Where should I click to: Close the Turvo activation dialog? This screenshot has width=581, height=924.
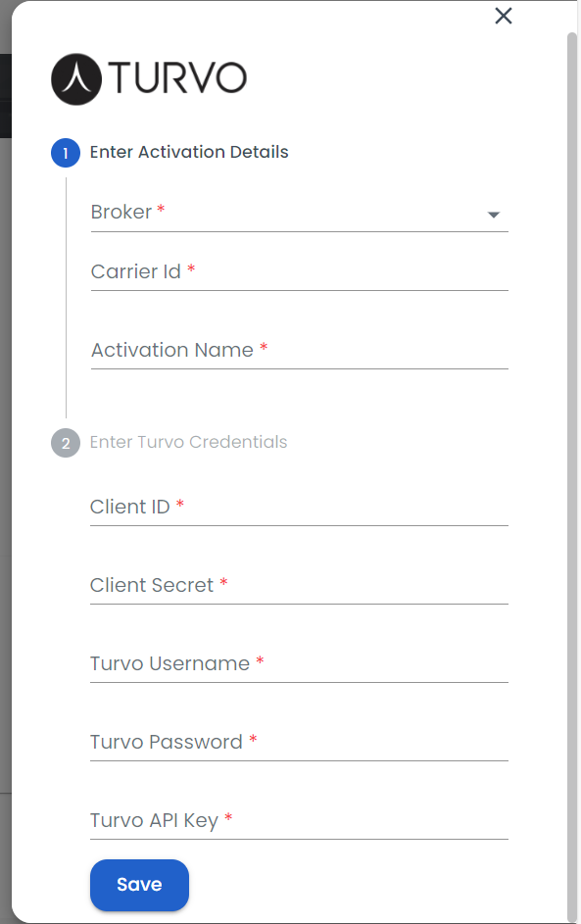click(504, 16)
